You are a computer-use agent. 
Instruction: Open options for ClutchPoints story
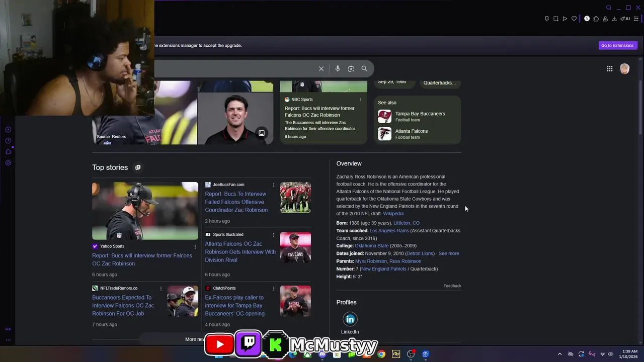(x=274, y=289)
